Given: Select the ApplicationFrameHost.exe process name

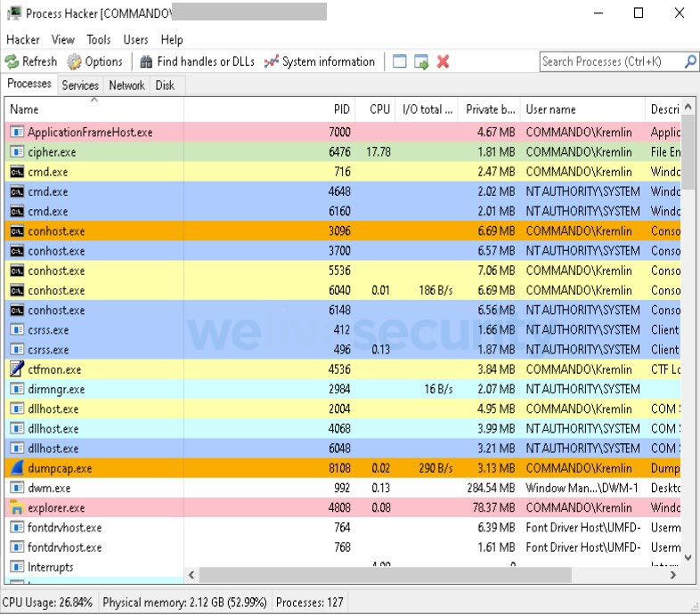Looking at the screenshot, I should pos(90,132).
